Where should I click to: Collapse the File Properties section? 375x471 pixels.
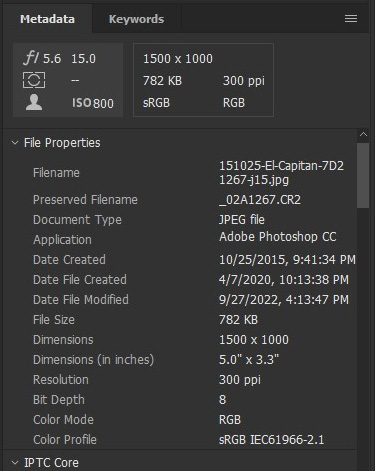pos(15,143)
